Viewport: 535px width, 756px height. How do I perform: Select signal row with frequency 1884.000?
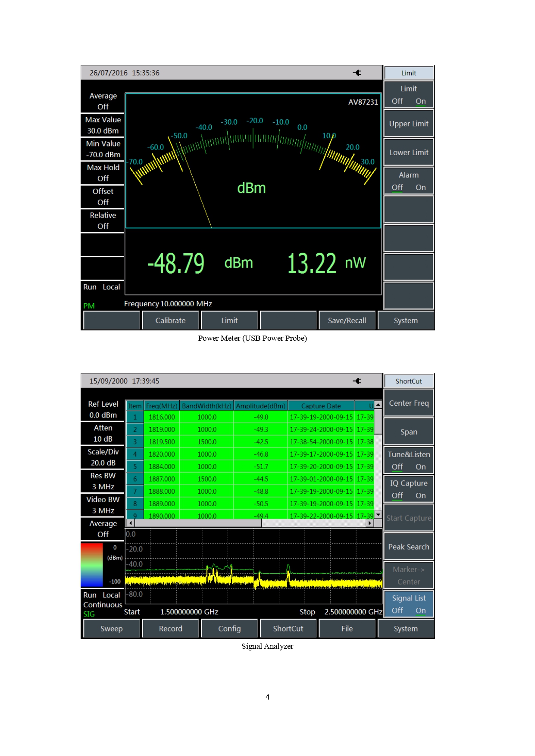[250, 467]
